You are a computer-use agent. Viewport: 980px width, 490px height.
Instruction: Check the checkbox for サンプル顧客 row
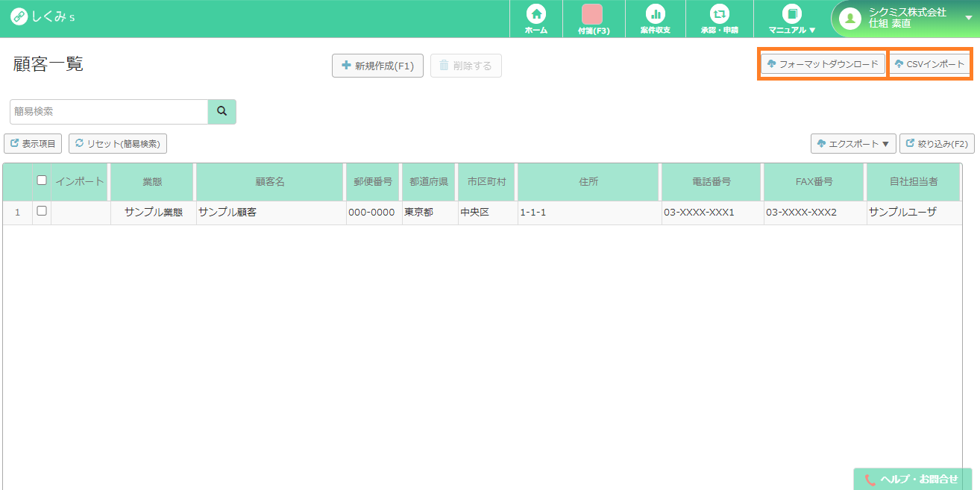point(41,210)
